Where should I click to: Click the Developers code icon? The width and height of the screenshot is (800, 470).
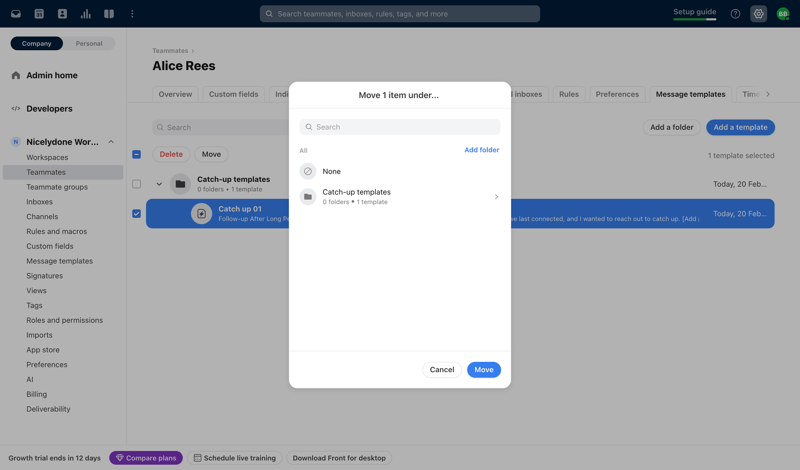16,109
